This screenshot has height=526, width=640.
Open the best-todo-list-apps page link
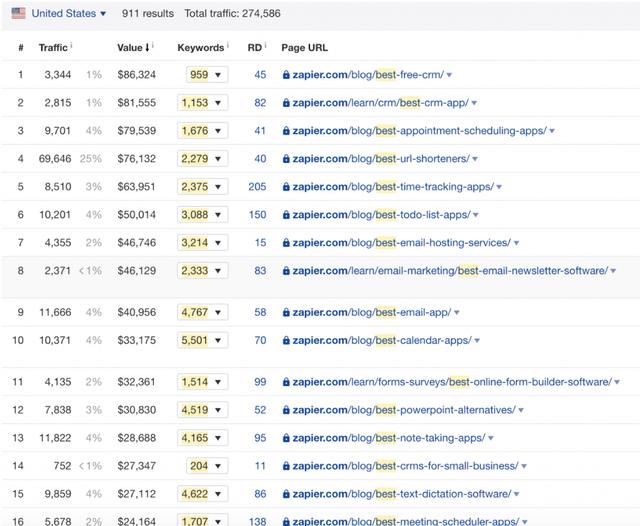click(382, 215)
